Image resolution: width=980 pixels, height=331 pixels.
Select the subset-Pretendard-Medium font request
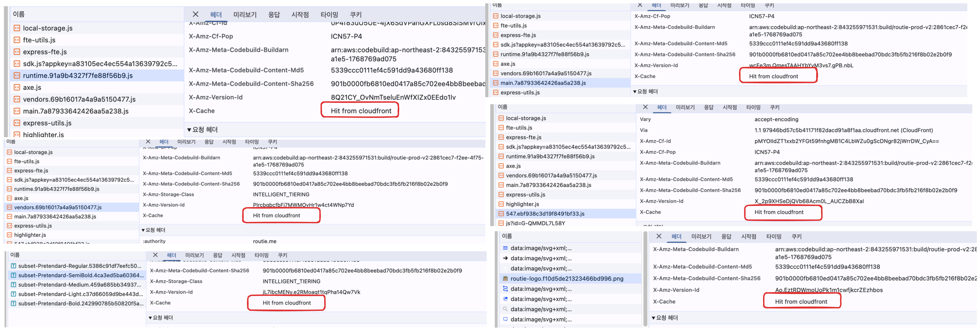80,285
